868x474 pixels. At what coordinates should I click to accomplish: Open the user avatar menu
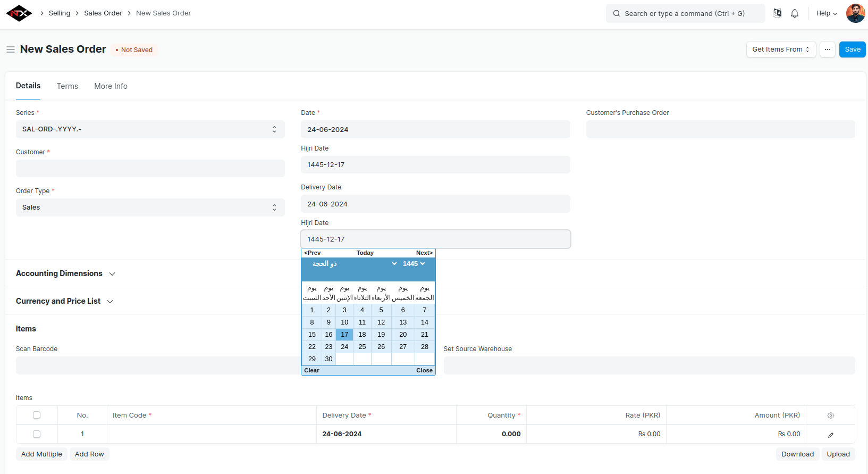point(855,13)
